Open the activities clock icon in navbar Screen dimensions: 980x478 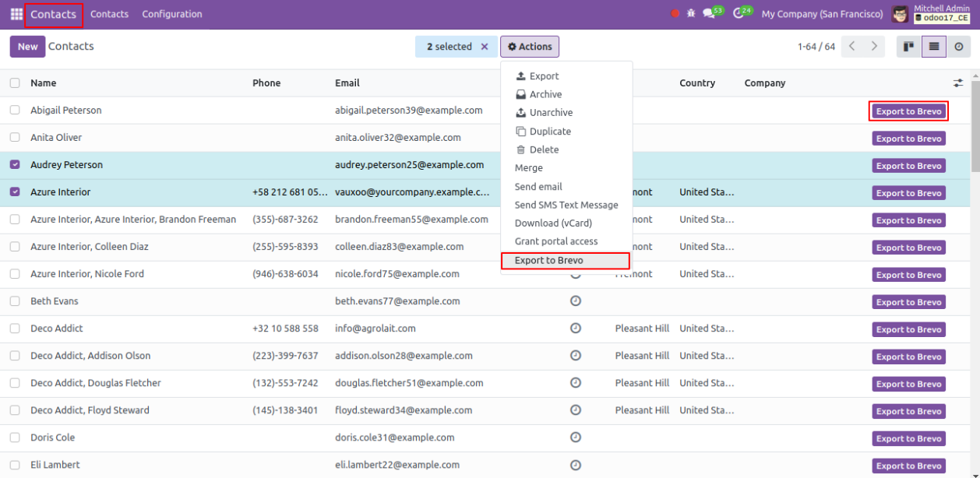(739, 14)
